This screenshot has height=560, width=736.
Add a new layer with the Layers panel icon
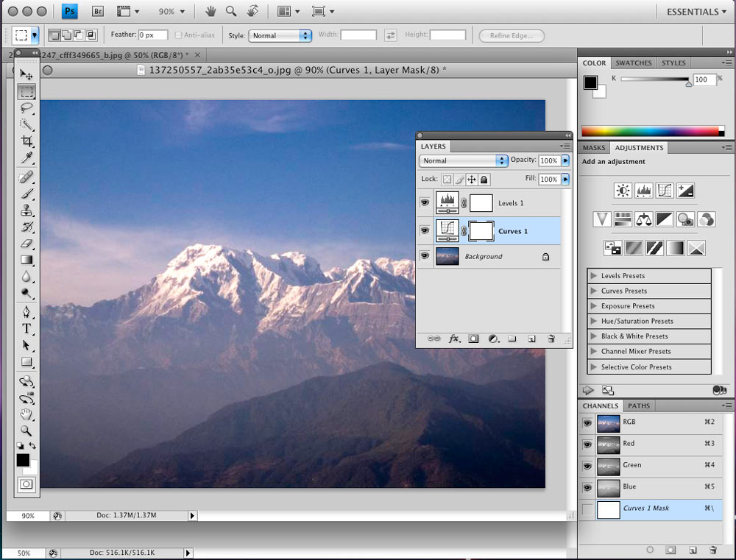531,339
